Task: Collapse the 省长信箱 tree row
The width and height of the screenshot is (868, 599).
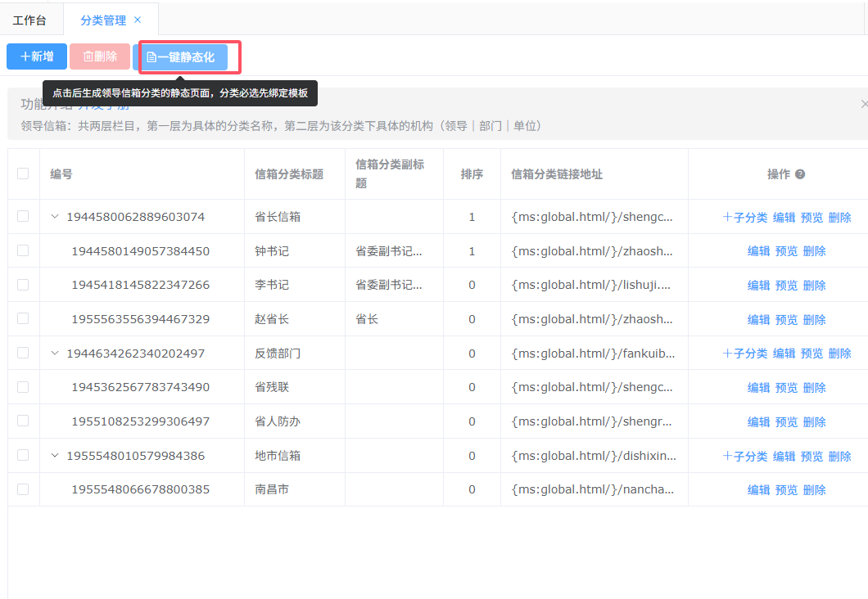Action: (55, 216)
